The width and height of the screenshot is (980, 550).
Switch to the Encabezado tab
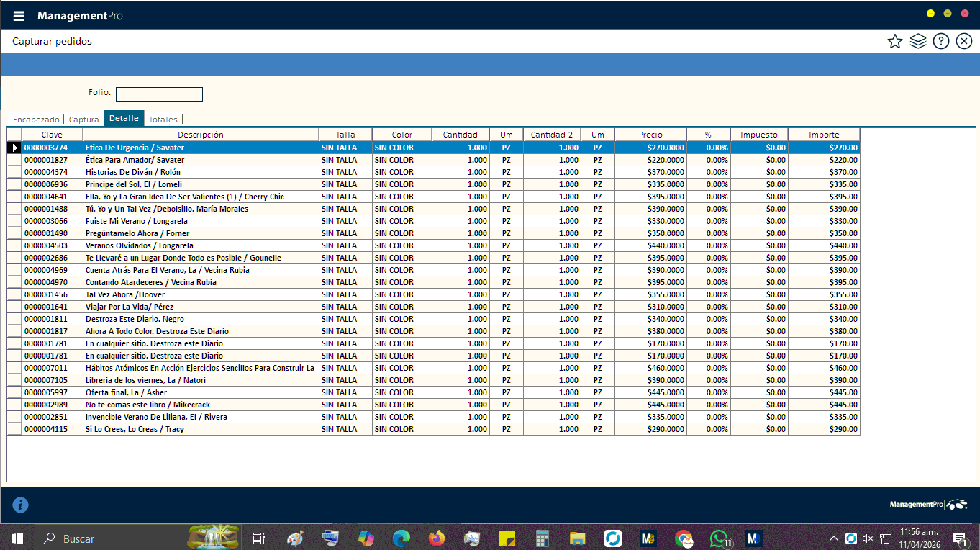pyautogui.click(x=36, y=120)
